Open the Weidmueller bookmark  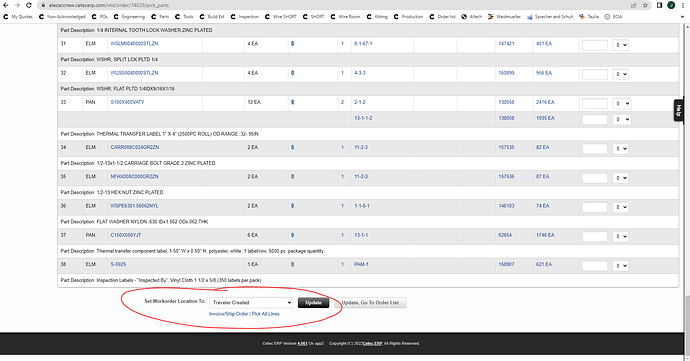(x=504, y=17)
